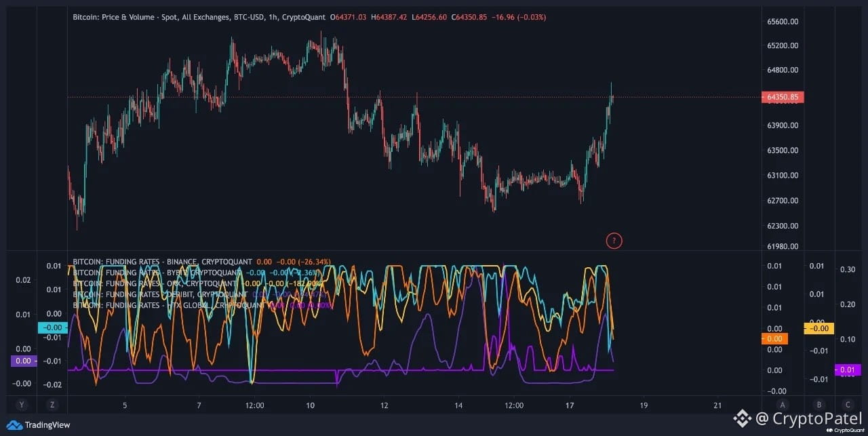
Task: Click the 63100.00 price axis label
Action: [782, 176]
